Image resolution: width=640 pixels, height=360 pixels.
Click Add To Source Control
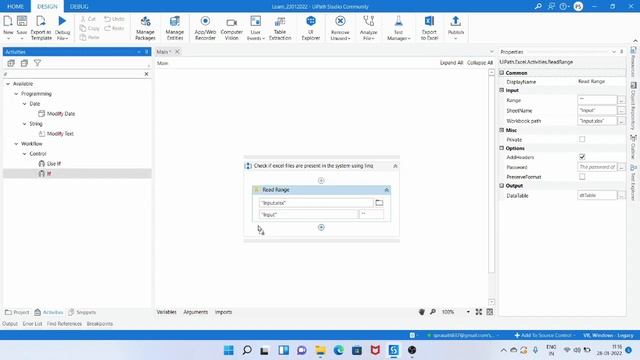coord(544,335)
